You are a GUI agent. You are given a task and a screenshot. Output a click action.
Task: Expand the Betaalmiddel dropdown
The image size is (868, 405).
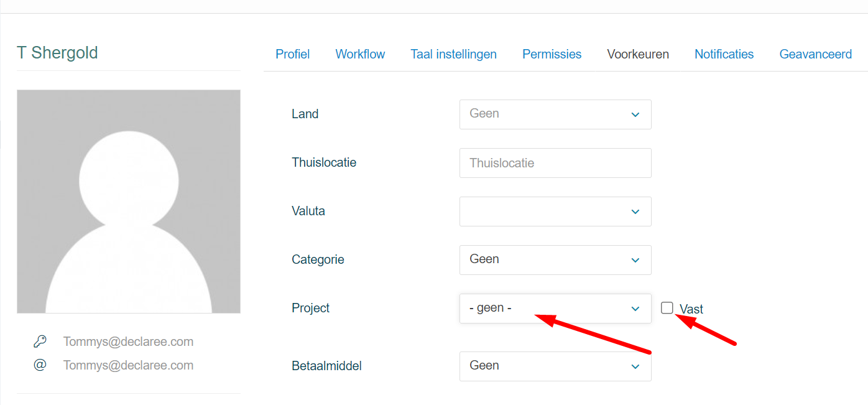(x=555, y=366)
